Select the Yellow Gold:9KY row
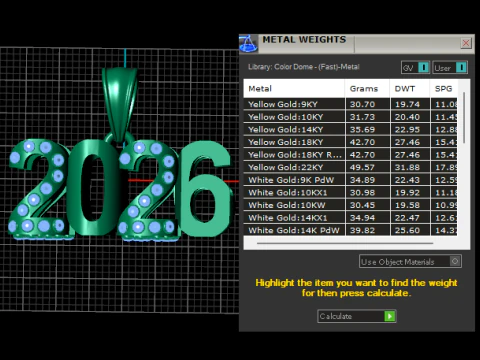This screenshot has height=360, width=480. click(x=350, y=104)
